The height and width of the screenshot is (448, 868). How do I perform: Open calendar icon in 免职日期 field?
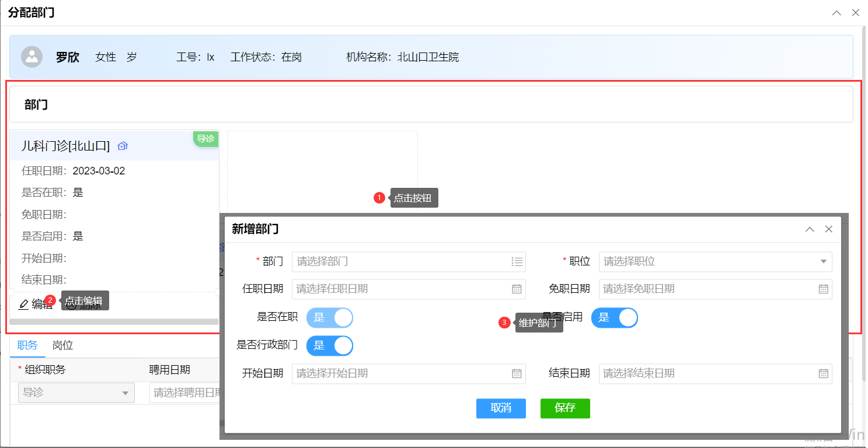pos(823,289)
